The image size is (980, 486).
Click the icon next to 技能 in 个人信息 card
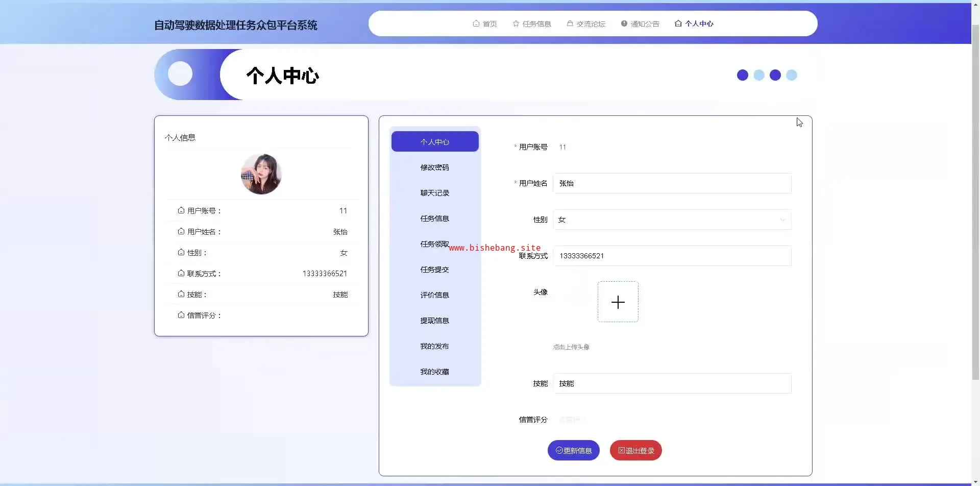pyautogui.click(x=181, y=294)
